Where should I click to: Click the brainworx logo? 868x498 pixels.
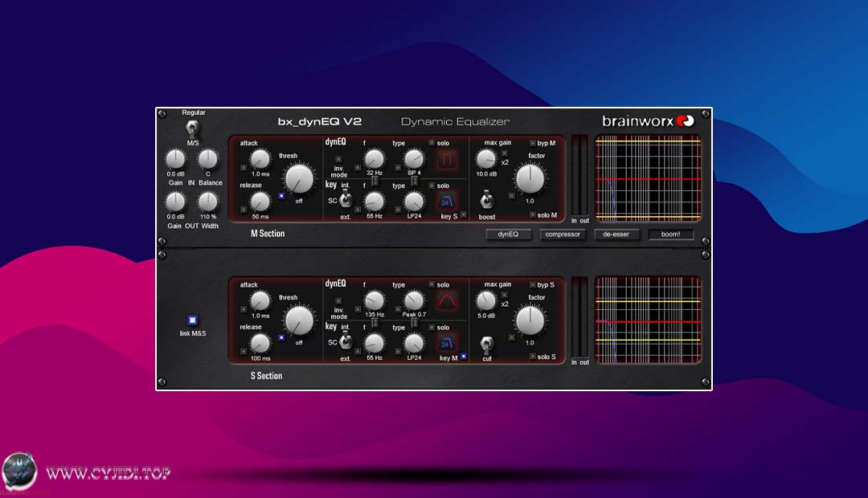[x=648, y=121]
